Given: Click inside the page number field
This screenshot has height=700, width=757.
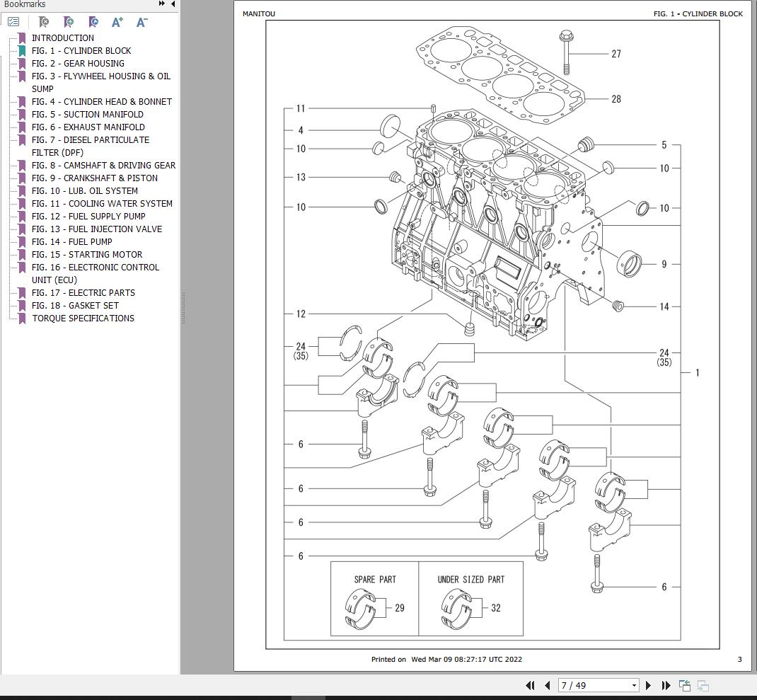Looking at the screenshot, I should [594, 685].
